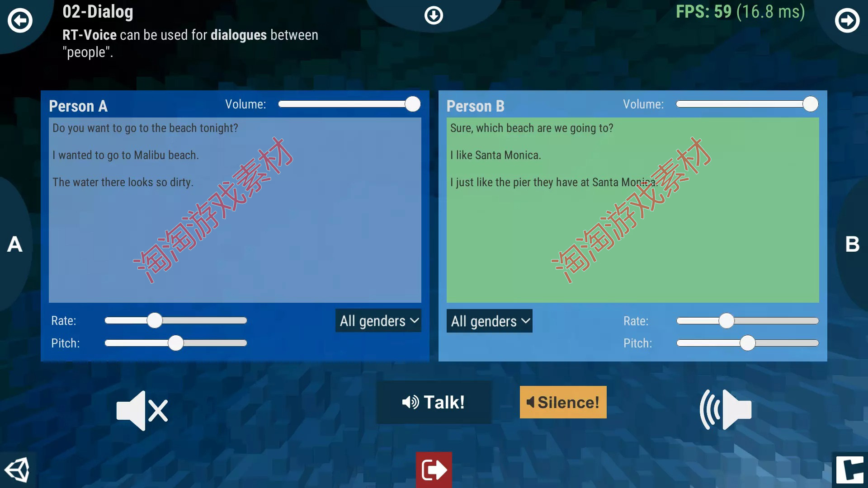Click the mute speaker icon on left
The image size is (868, 488).
(x=142, y=410)
